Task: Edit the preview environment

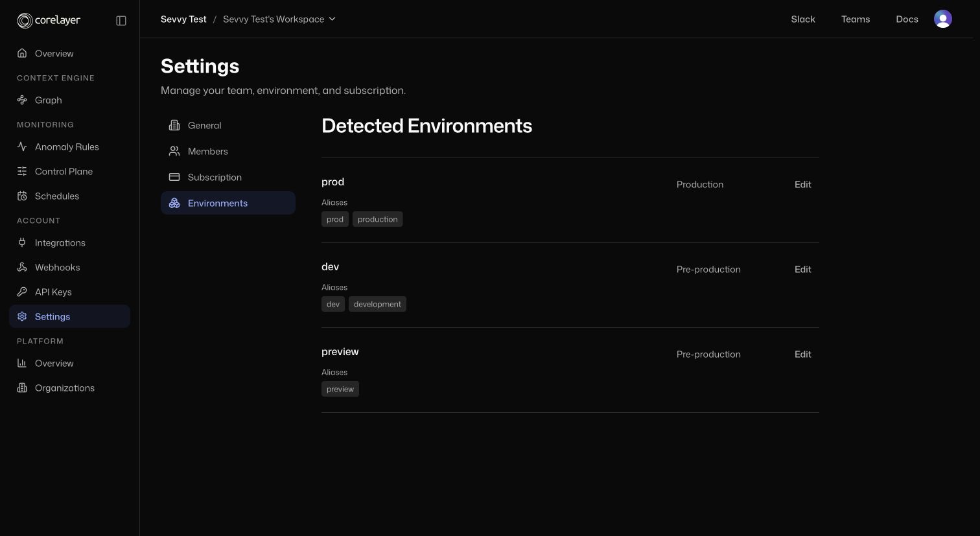Action: [x=802, y=354]
